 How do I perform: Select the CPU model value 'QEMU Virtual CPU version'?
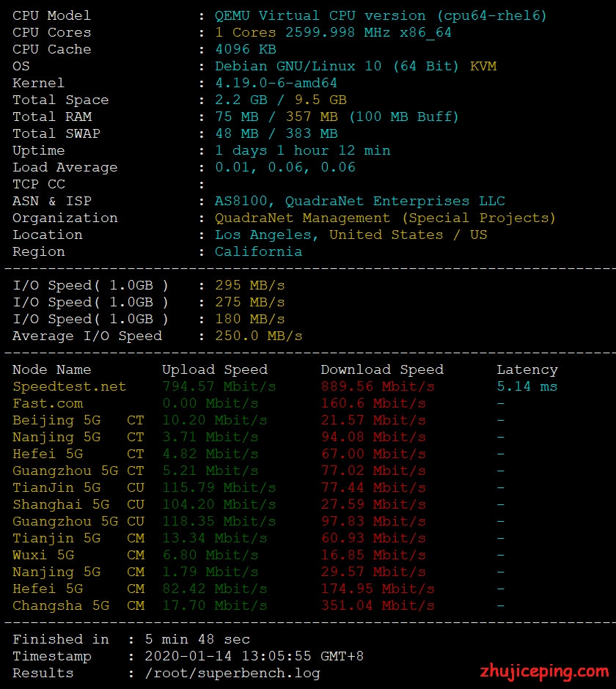click(320, 16)
